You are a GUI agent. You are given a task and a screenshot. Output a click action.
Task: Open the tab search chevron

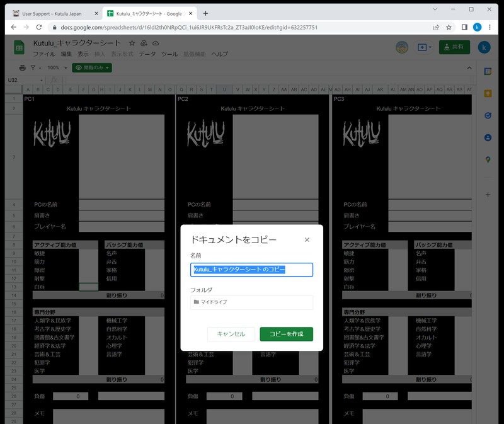pos(435,9)
